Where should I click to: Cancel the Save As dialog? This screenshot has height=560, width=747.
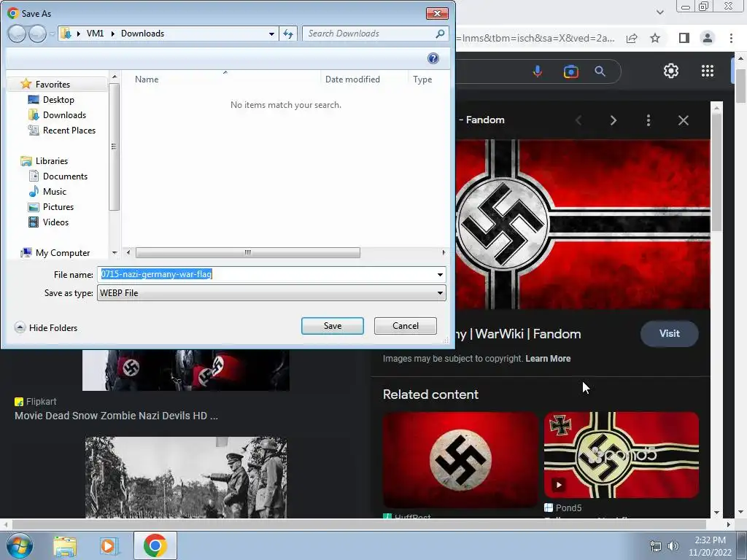pyautogui.click(x=406, y=326)
